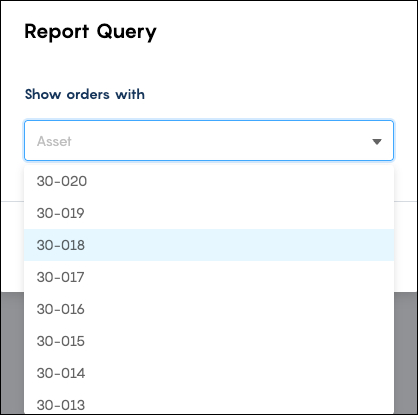Collapse the Asset dropdown using its caret arrow
This screenshot has width=418, height=415.
[377, 142]
